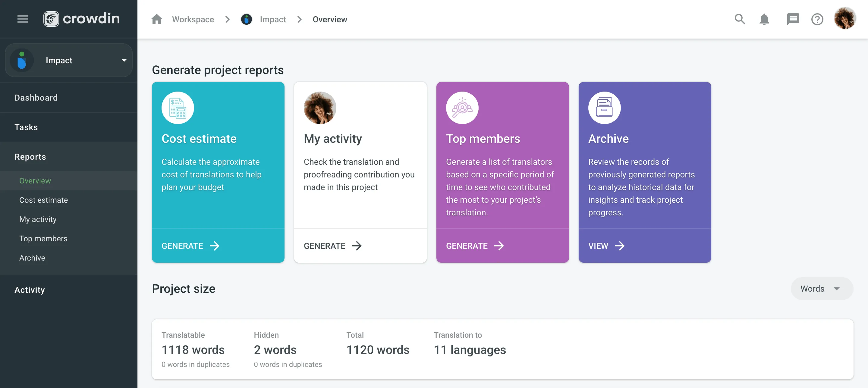The width and height of the screenshot is (868, 388).
Task: Open messages chat icon
Action: click(x=793, y=19)
